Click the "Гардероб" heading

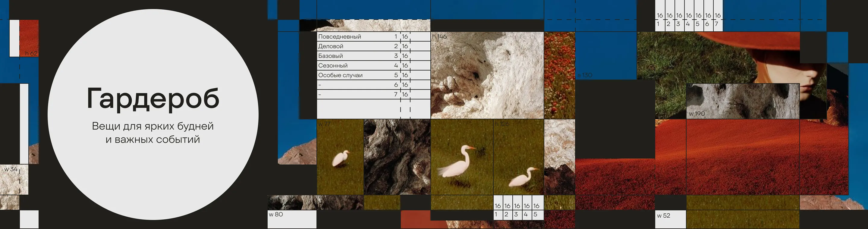coord(153,98)
